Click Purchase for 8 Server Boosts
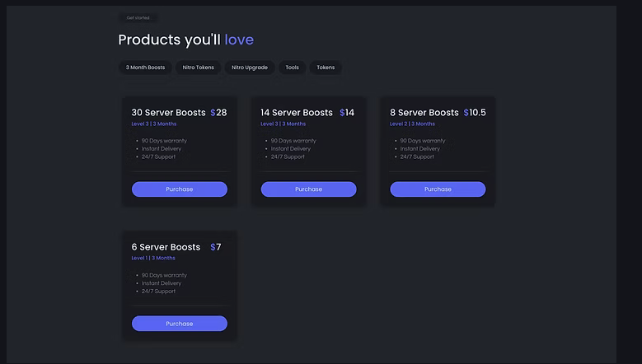Screen dimensions: 642x364 pos(438,189)
